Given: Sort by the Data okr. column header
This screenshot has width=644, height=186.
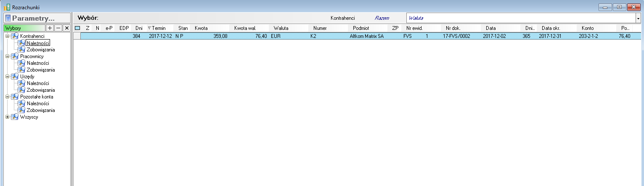Looking at the screenshot, I should (551, 28).
